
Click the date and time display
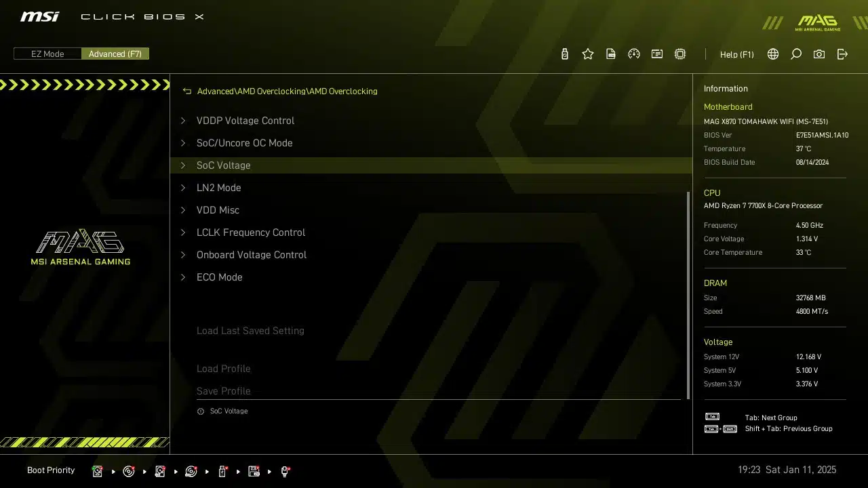[x=787, y=470]
